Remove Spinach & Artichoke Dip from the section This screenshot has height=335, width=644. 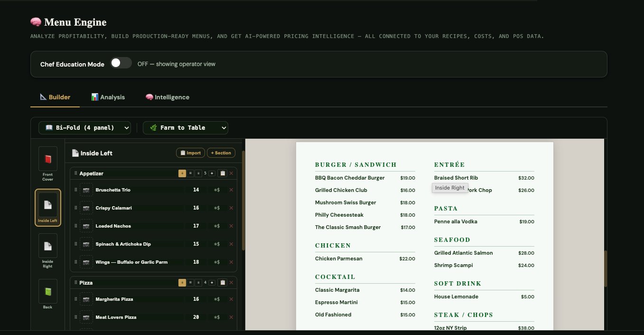pyautogui.click(x=231, y=244)
